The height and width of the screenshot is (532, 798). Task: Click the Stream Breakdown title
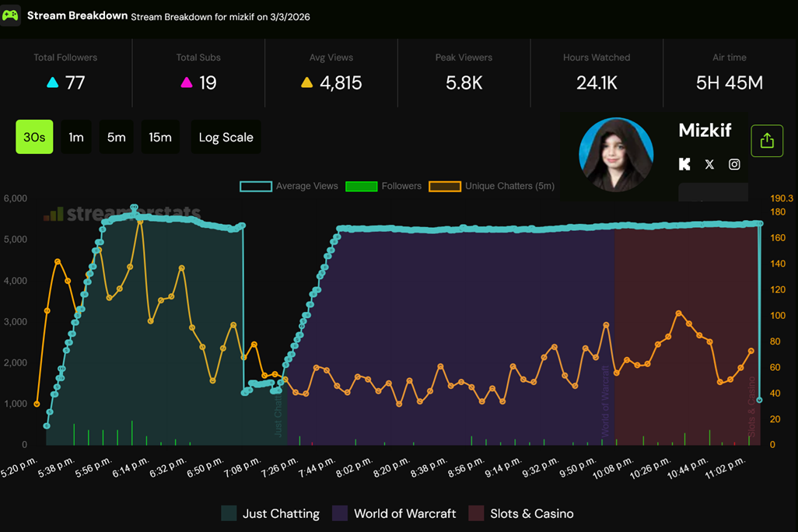coord(77,16)
